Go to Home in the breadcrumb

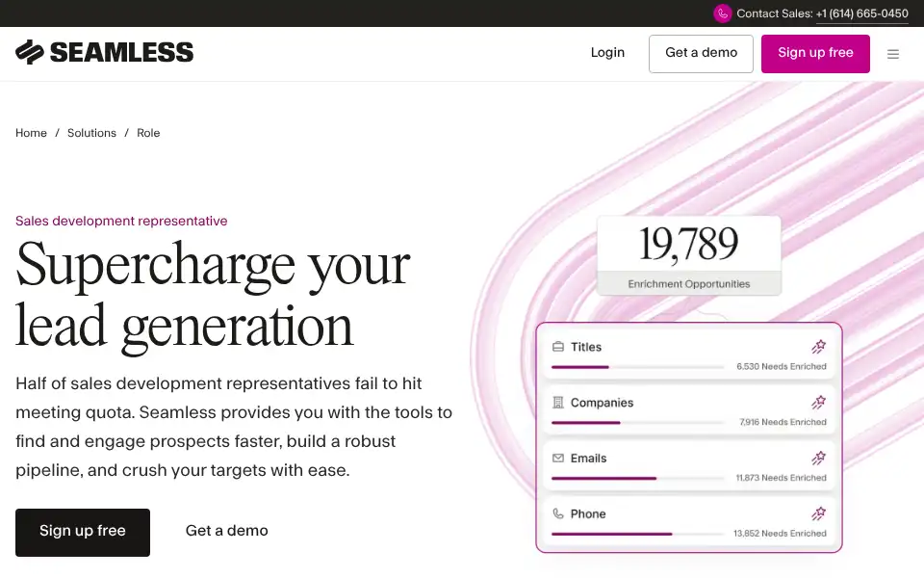31,133
